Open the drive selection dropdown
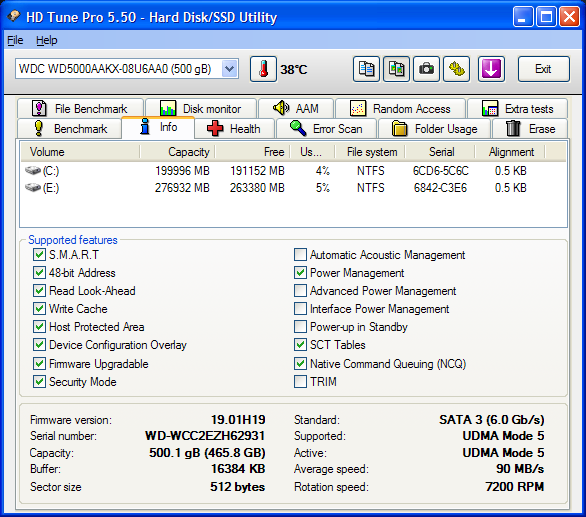 230,69
